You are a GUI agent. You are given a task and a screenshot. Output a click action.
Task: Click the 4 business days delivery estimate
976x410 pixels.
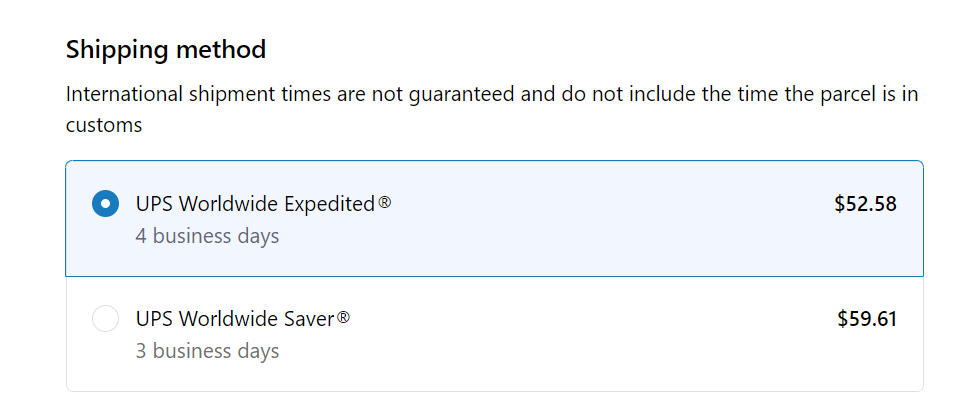(x=207, y=236)
